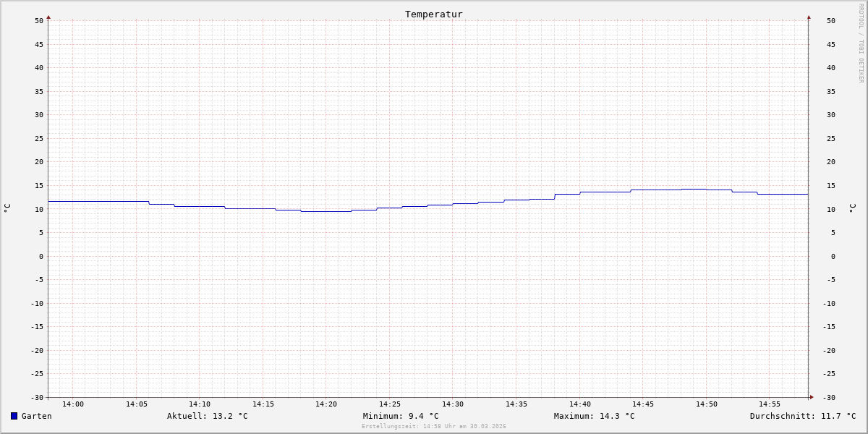Select the Durchschnitt: 11.7 °C value
The height and width of the screenshot is (434, 868).
[x=803, y=416]
